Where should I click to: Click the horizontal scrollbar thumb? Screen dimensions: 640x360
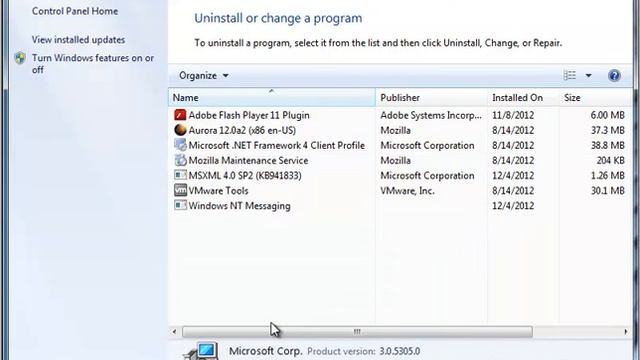[357, 332]
